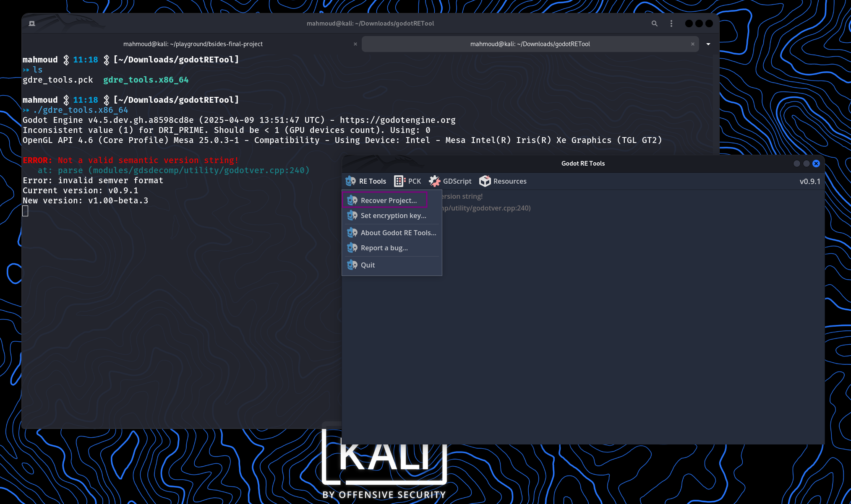
Task: Open the RE Tools menu
Action: tap(366, 181)
